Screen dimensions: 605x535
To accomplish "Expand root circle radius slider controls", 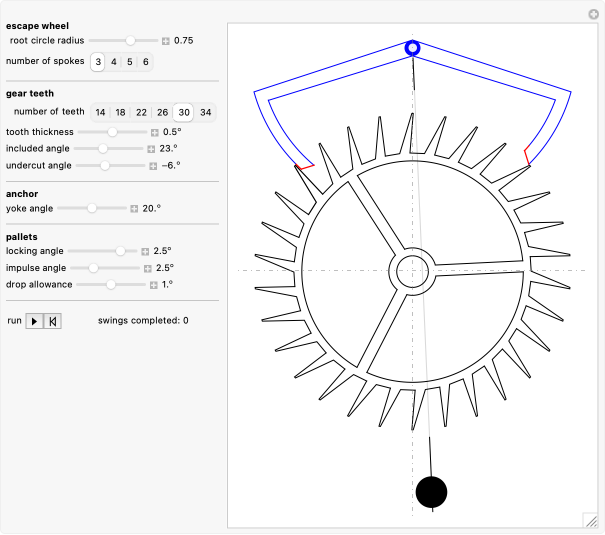I will 166,41.
